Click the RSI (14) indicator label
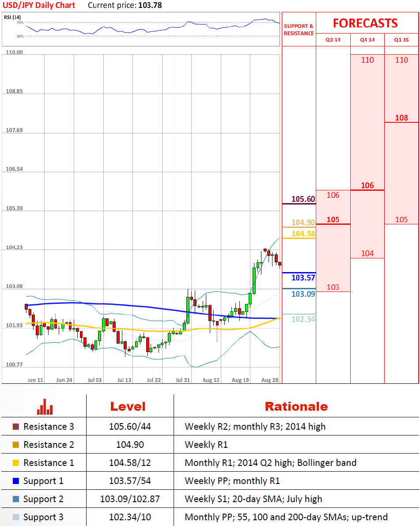Viewport: 420px width, 526px height. click(x=12, y=17)
